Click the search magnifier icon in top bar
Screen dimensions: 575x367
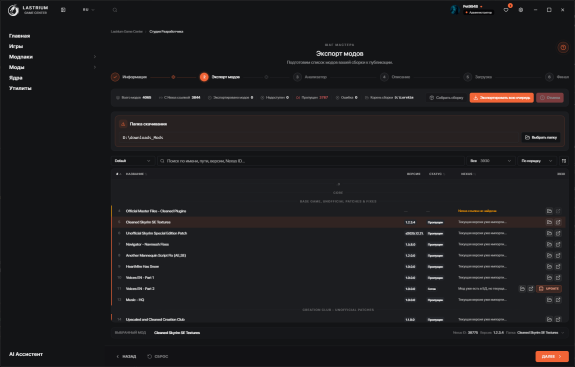click(115, 10)
